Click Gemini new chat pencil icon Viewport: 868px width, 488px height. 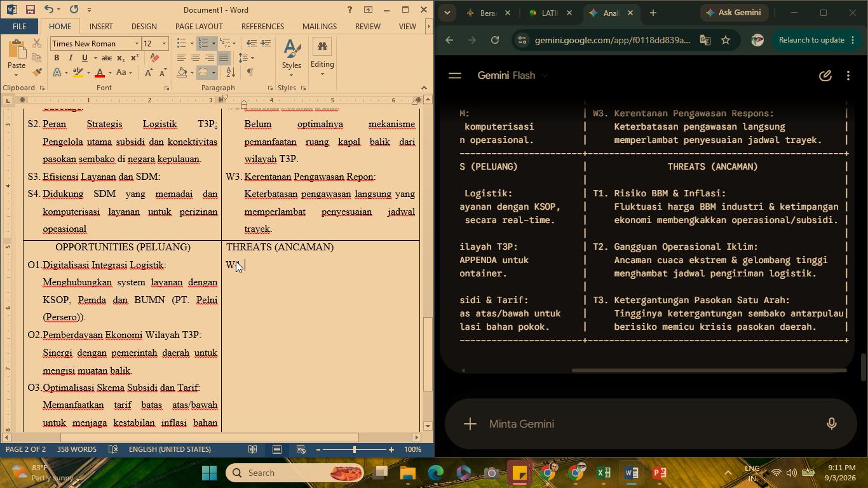pyautogui.click(x=825, y=76)
